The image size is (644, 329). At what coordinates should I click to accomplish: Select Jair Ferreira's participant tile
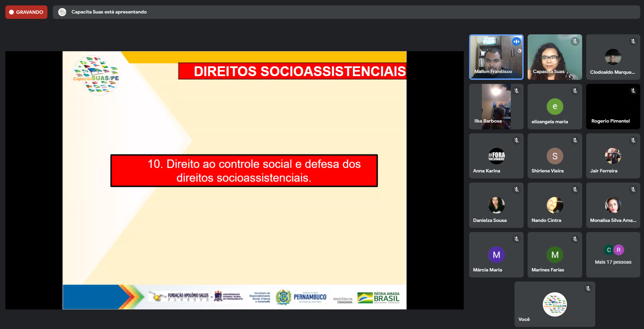coord(613,156)
